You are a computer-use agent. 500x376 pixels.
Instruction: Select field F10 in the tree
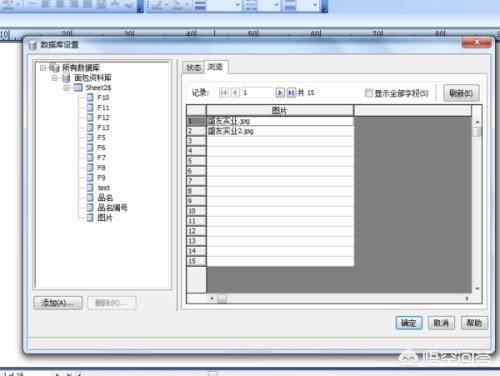pyautogui.click(x=103, y=98)
